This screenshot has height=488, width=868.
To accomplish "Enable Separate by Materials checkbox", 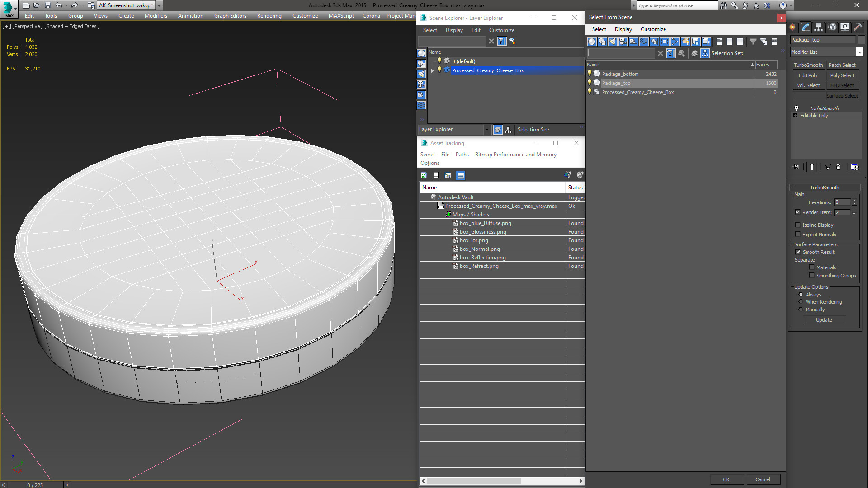I will pos(811,267).
